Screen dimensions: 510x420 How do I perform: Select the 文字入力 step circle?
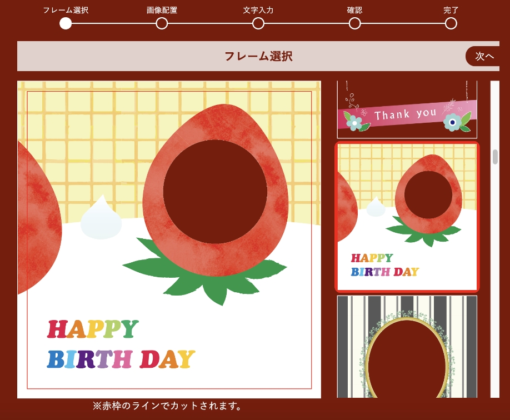[258, 23]
